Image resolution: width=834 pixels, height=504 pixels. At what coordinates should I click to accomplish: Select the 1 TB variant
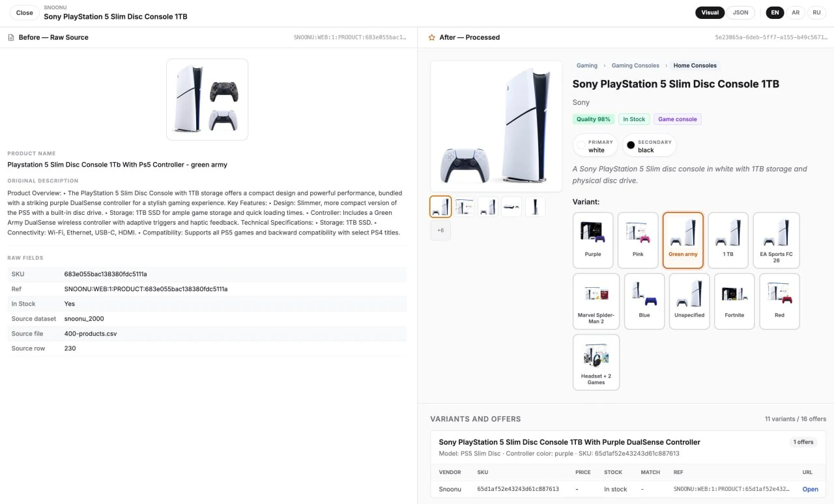(x=728, y=240)
